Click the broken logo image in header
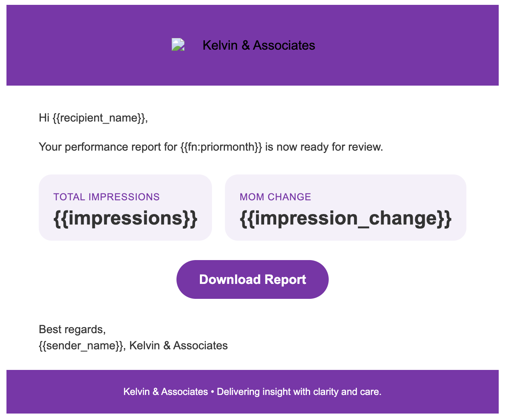This screenshot has height=420, width=508. [x=178, y=45]
